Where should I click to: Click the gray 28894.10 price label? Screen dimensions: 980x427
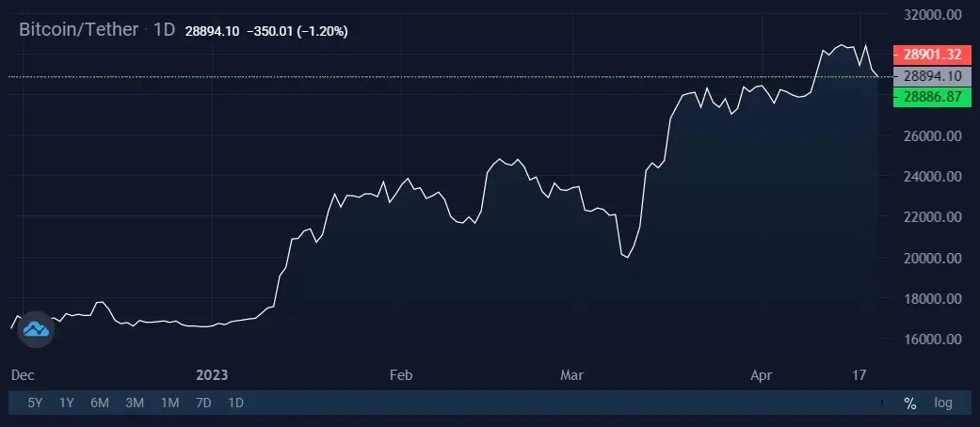coord(932,76)
